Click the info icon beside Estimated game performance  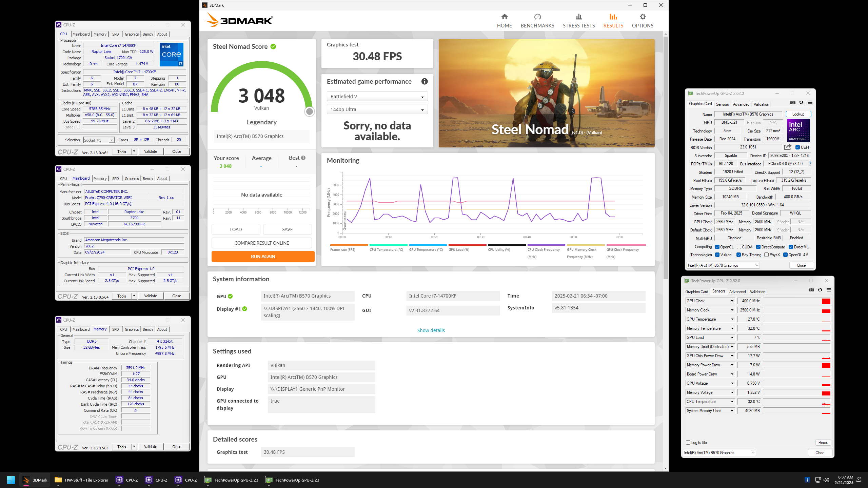[x=424, y=81]
